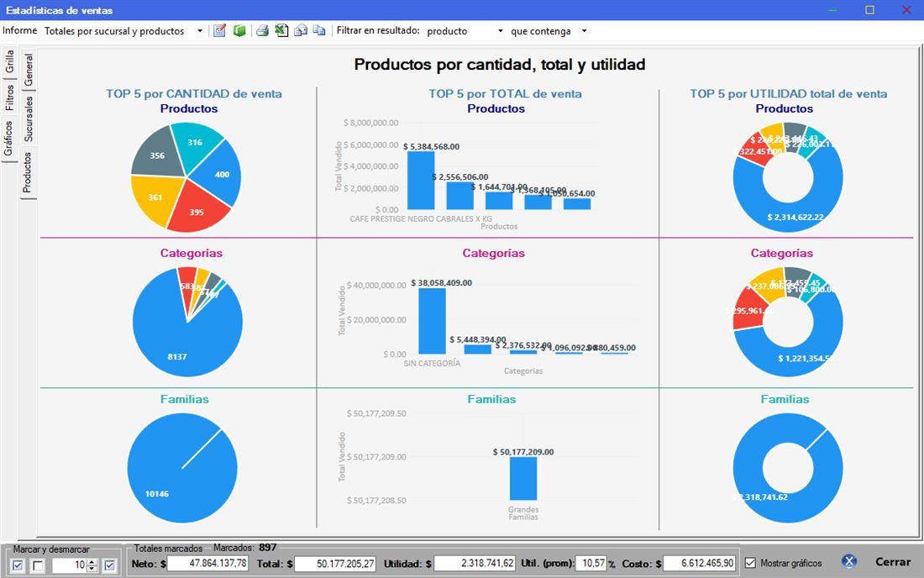Click the $ 50,177,209.00 families bar
Viewport: 924px width, 578px height.
[523, 478]
